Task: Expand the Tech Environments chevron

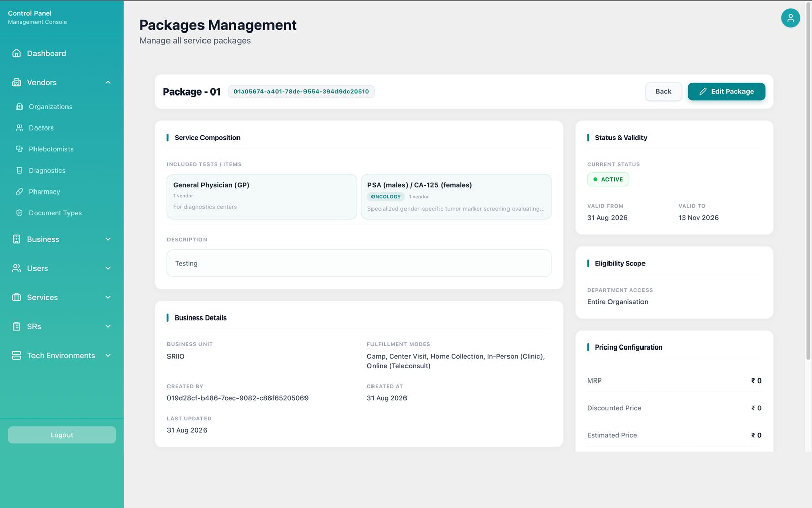Action: click(x=108, y=355)
